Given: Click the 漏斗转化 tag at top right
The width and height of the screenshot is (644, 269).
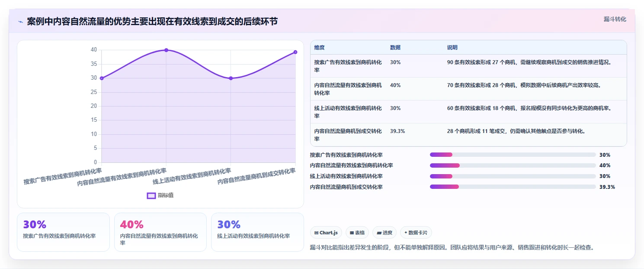Looking at the screenshot, I should point(615,19).
